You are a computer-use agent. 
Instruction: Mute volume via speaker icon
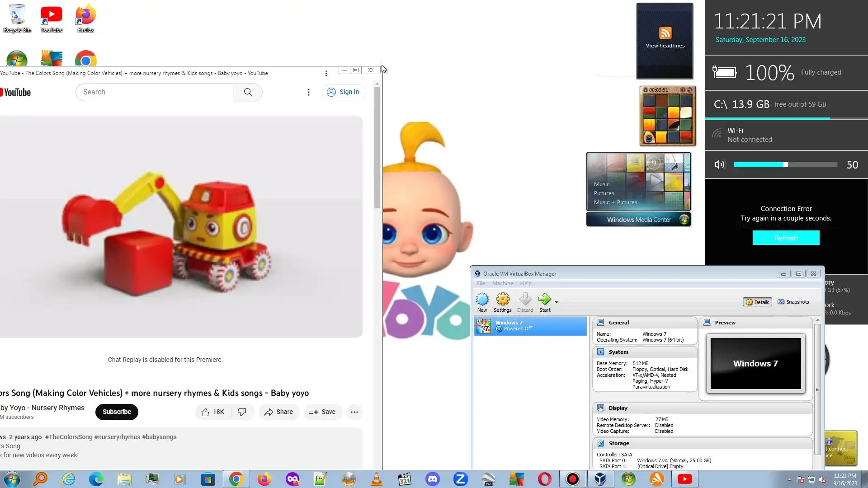tap(719, 165)
